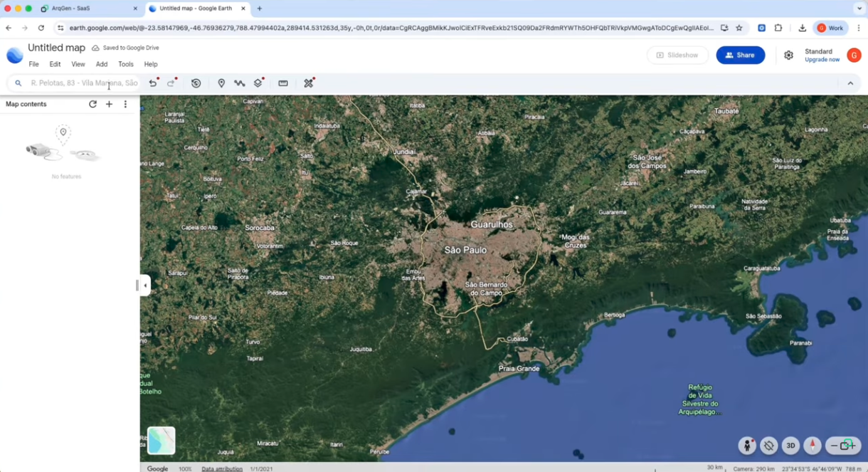Click the search magnifier icon
This screenshot has height=472, width=868.
pyautogui.click(x=18, y=83)
